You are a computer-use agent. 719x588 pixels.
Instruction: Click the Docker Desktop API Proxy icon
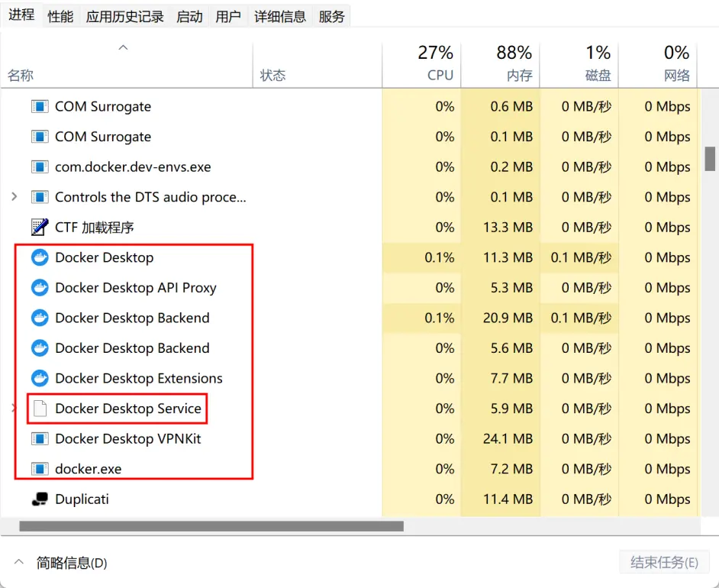40,288
